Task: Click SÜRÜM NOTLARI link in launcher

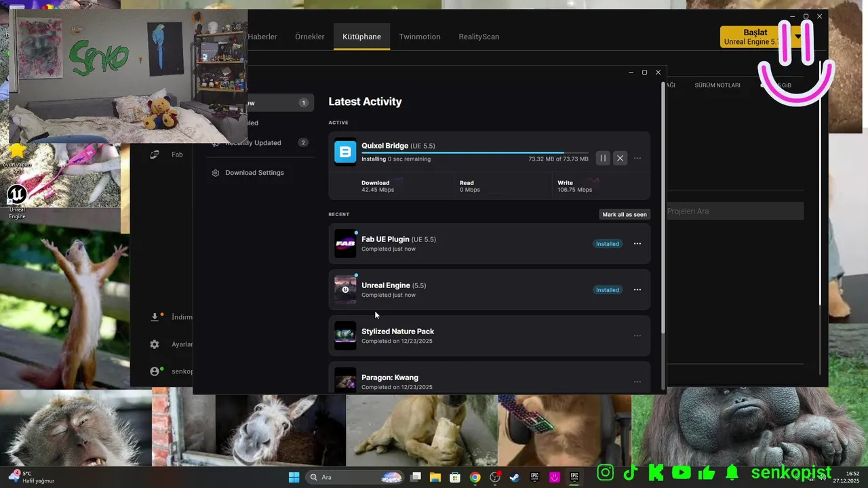Action: coord(717,85)
